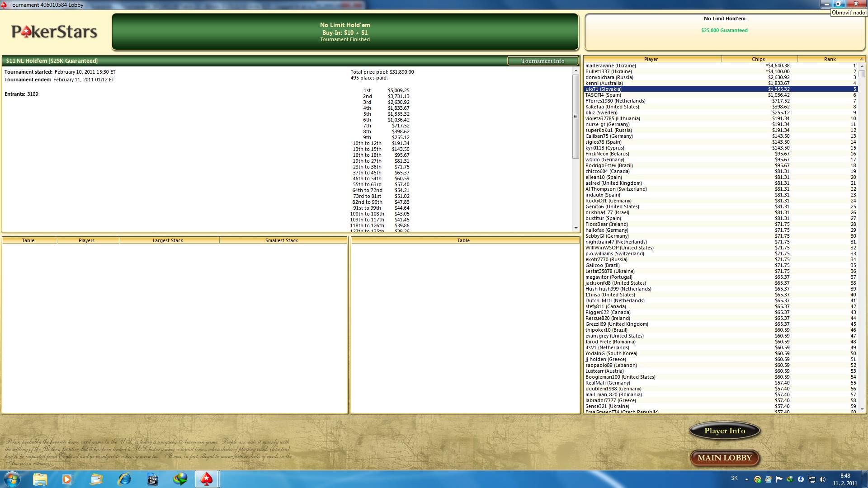Select player donvolchara (Russia)
The height and width of the screenshot is (488, 868).
tap(721, 77)
